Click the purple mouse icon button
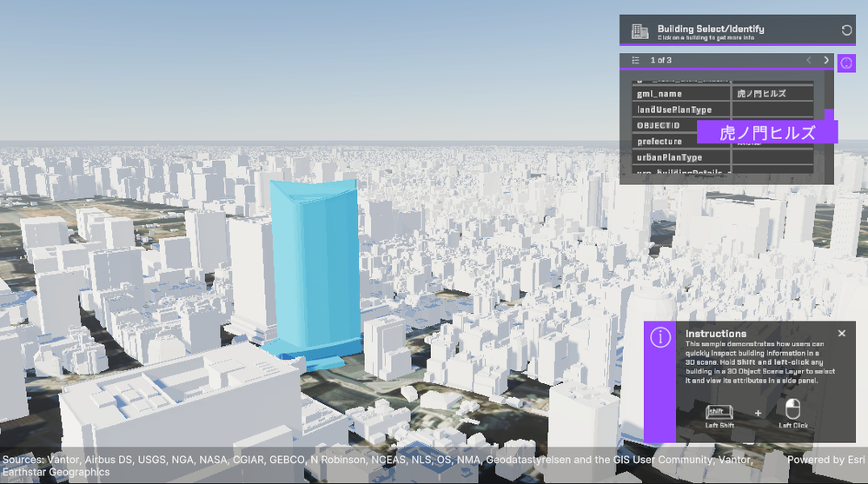This screenshot has width=868, height=484. pyautogui.click(x=846, y=63)
